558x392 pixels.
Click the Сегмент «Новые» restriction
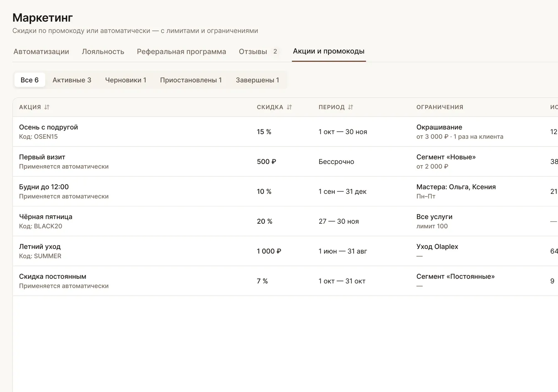pos(446,157)
